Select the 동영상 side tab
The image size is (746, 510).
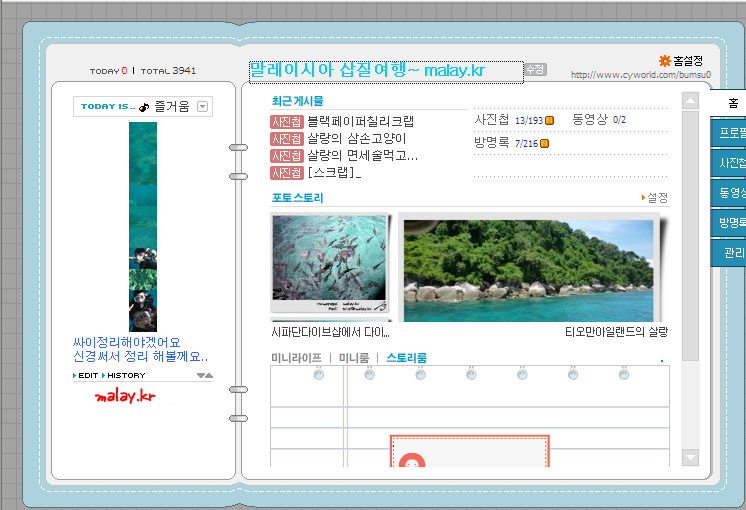(728, 193)
